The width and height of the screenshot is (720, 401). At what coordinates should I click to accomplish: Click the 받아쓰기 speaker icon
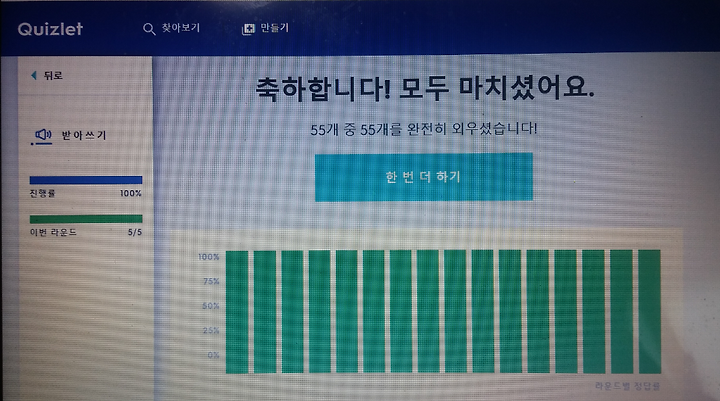click(43, 135)
